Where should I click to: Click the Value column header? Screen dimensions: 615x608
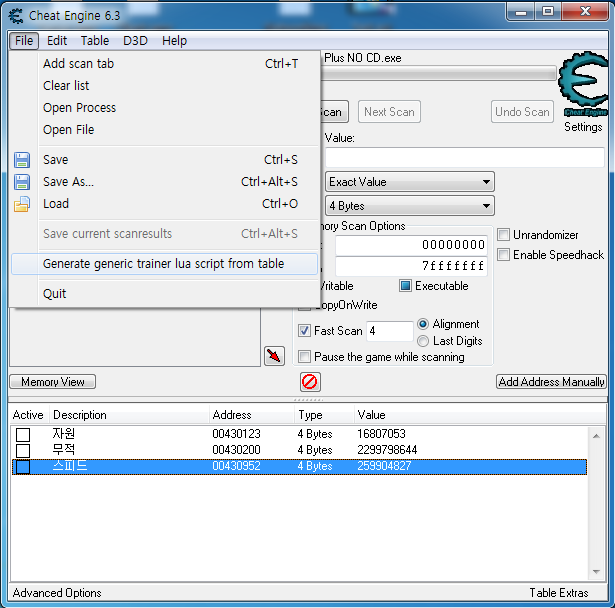(x=479, y=415)
